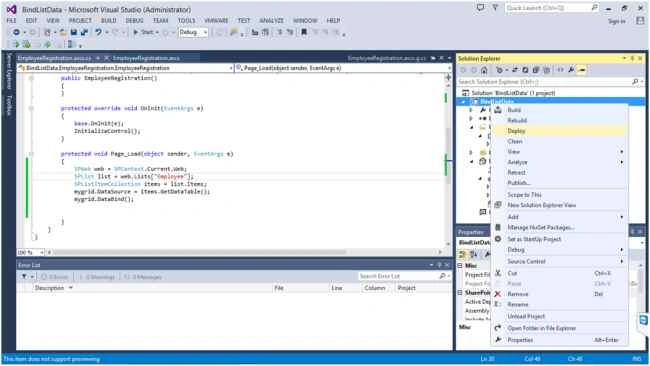Screen dimensions: 650x366
Task: Open the Debug submenu in context menu
Action: 559,250
